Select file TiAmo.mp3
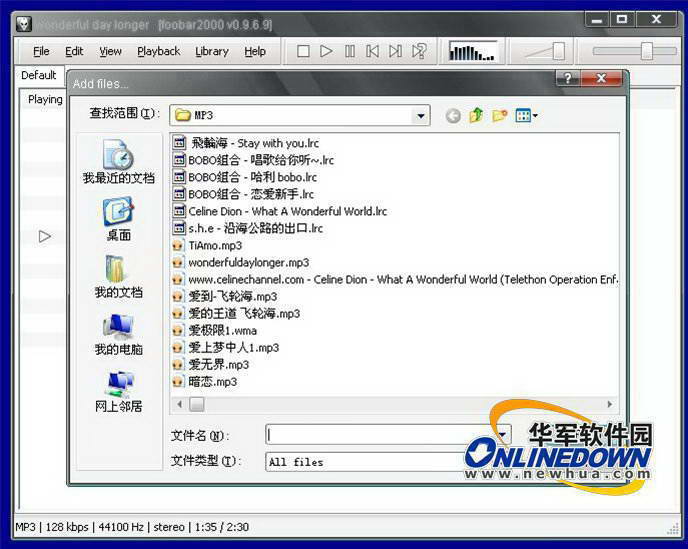Image resolution: width=688 pixels, height=549 pixels. click(x=208, y=246)
